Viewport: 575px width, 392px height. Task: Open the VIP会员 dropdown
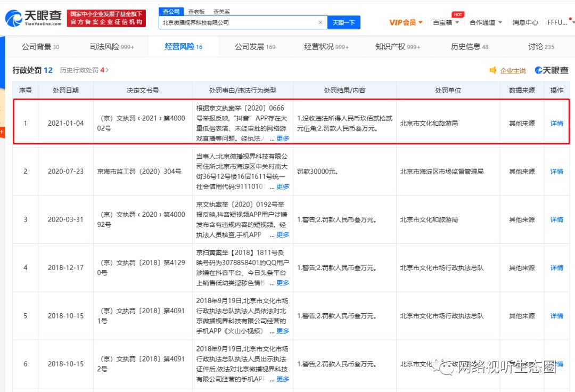(406, 22)
